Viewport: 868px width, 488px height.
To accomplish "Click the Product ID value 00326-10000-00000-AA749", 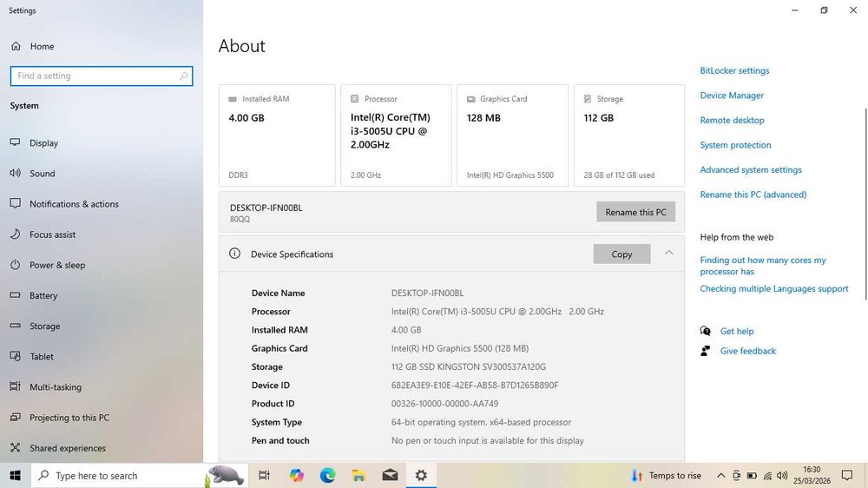I will click(x=444, y=403).
